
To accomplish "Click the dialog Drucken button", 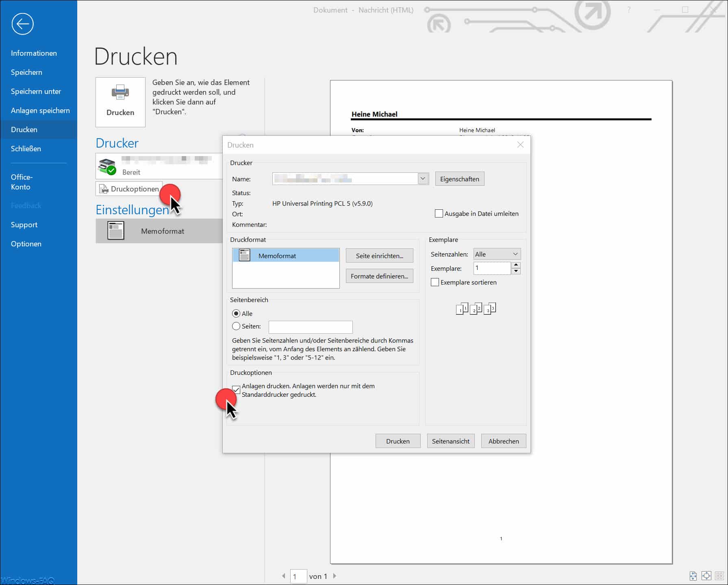I will point(398,441).
